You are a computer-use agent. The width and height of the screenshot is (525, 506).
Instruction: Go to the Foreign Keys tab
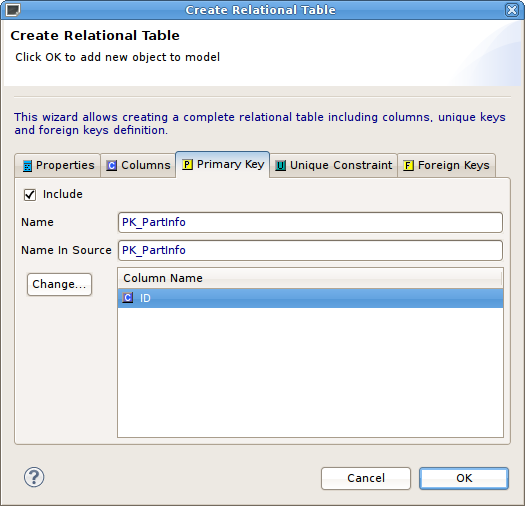tap(446, 165)
